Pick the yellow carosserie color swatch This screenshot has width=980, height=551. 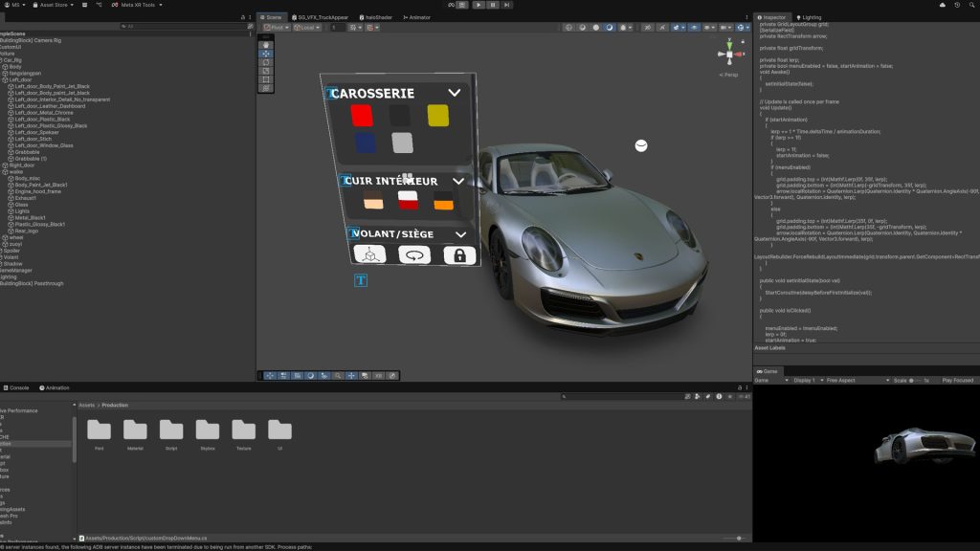click(438, 116)
